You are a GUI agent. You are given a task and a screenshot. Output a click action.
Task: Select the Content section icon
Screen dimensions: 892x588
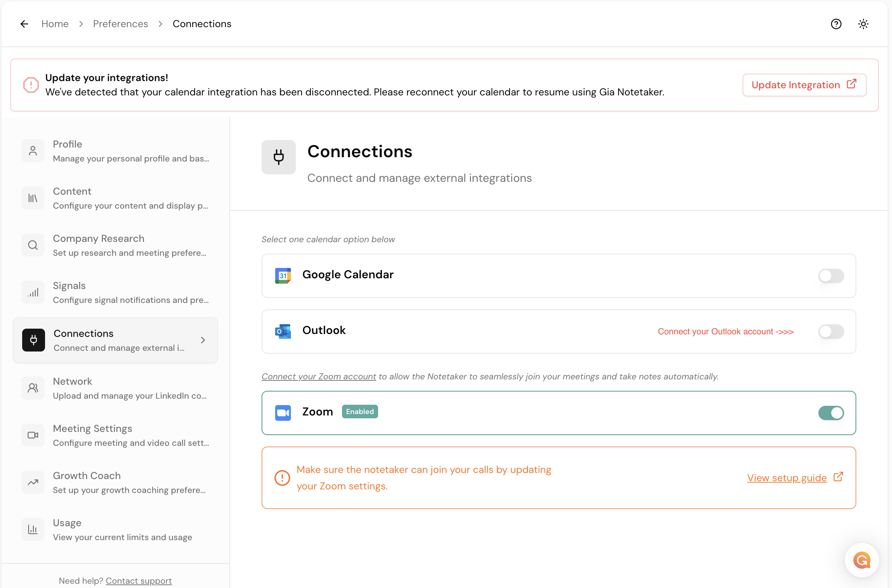[x=33, y=198]
